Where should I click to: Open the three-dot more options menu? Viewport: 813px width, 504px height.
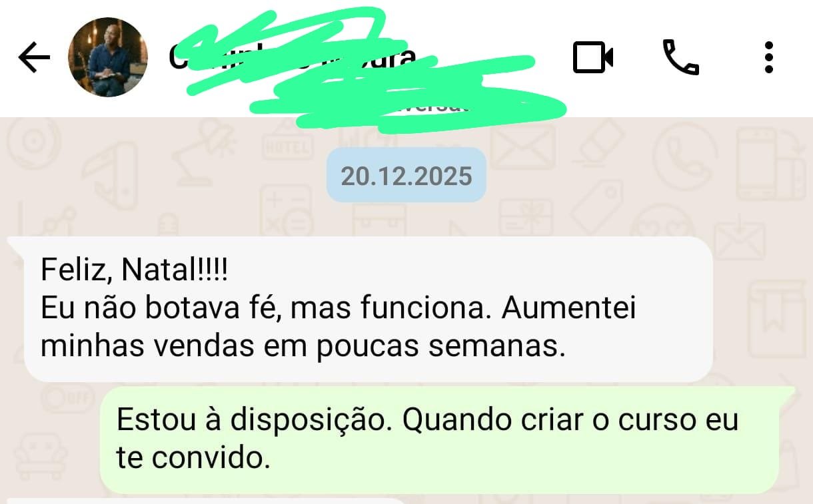[768, 57]
